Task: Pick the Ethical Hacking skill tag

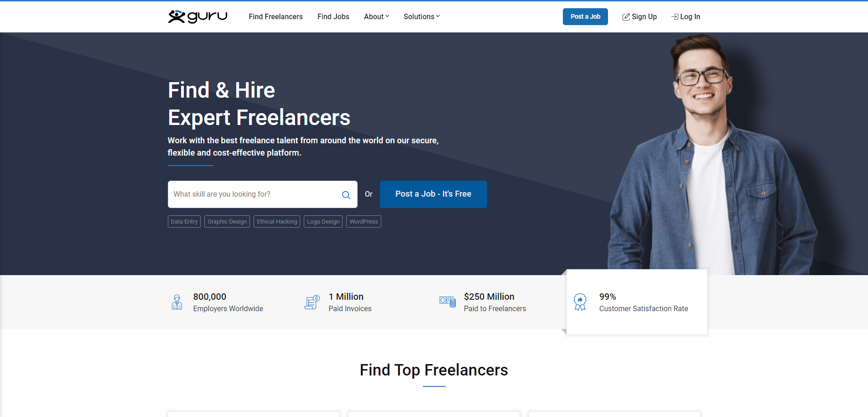Action: coord(277,222)
